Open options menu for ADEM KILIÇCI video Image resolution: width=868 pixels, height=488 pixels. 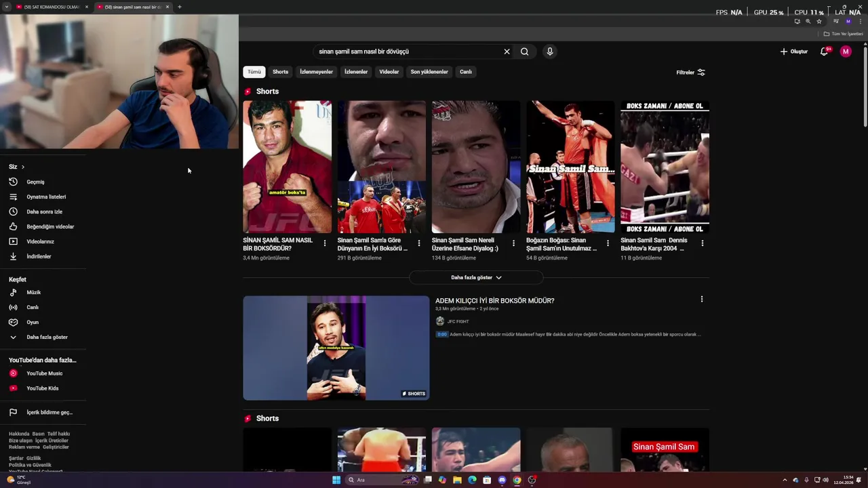click(x=702, y=299)
